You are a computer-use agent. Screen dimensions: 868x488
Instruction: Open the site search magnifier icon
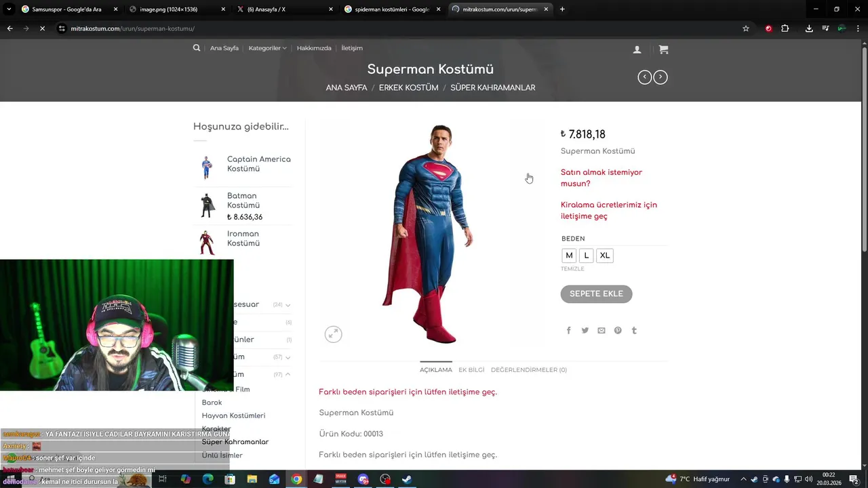[x=197, y=48]
